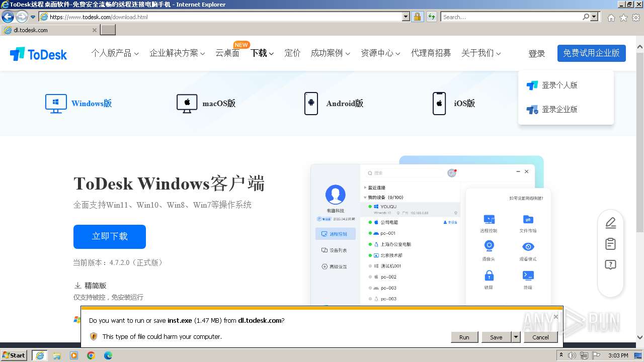Open search provider dropdown arrow
Viewport: 644px width, 362px height.
(595, 17)
